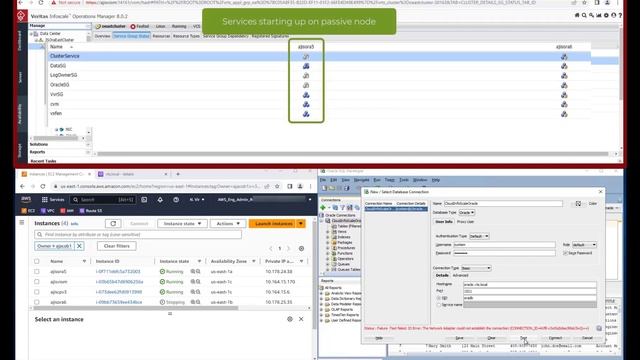
Task: Open the Instance state dropdown
Action: point(182,224)
